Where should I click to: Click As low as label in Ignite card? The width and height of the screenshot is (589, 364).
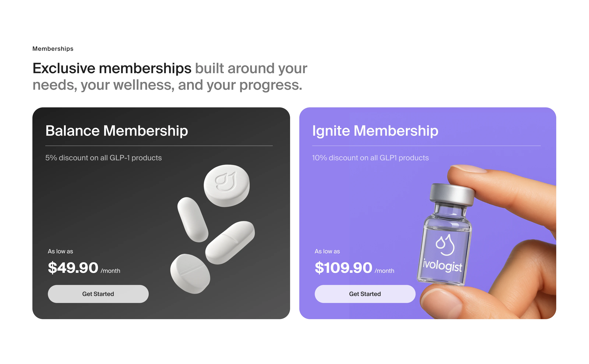pyautogui.click(x=327, y=251)
